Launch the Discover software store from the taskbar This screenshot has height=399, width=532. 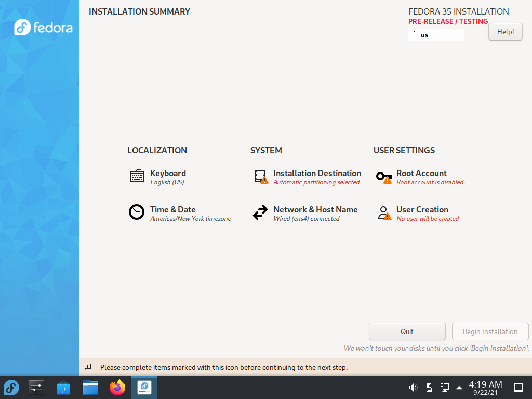coord(63,388)
